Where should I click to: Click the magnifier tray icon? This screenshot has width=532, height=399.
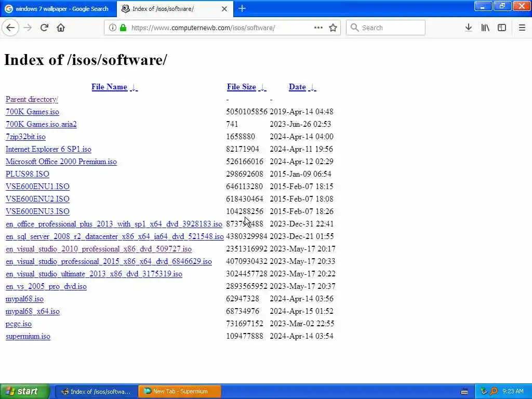pyautogui.click(x=494, y=392)
